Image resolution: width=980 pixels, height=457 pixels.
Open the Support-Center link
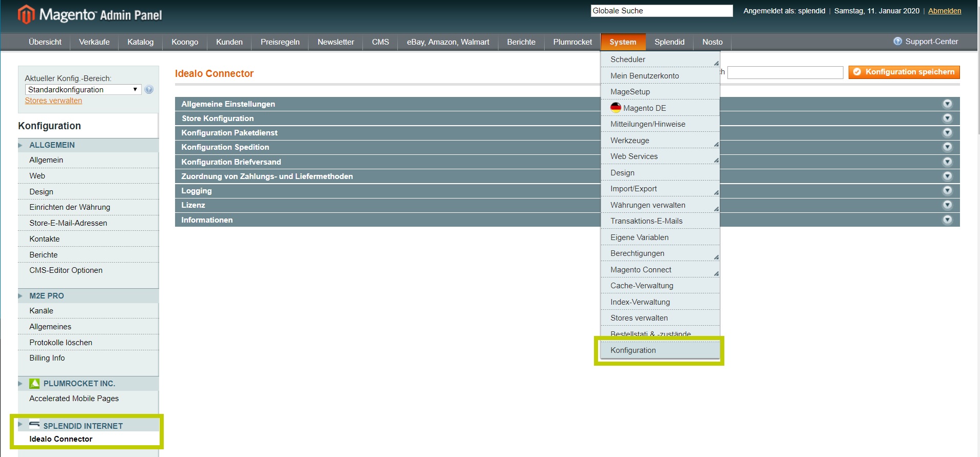(x=931, y=42)
